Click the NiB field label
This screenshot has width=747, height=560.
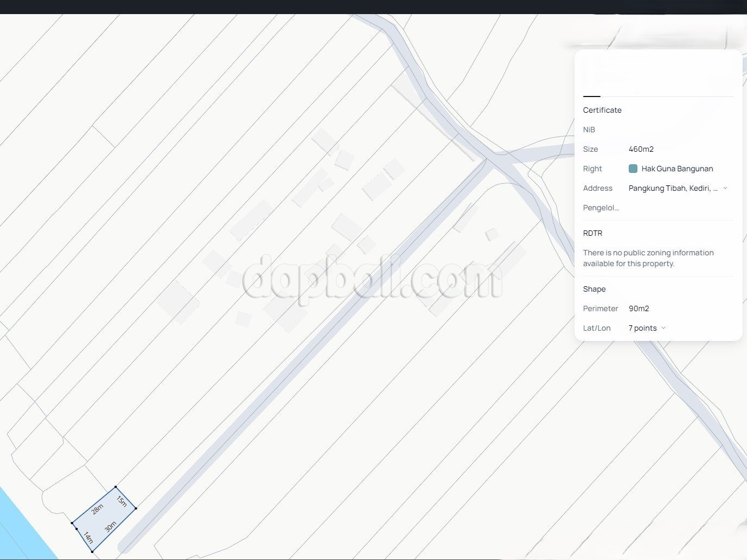589,130
